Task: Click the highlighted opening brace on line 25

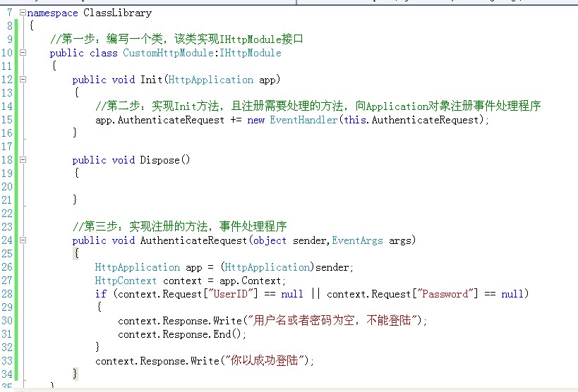Action: coord(76,254)
